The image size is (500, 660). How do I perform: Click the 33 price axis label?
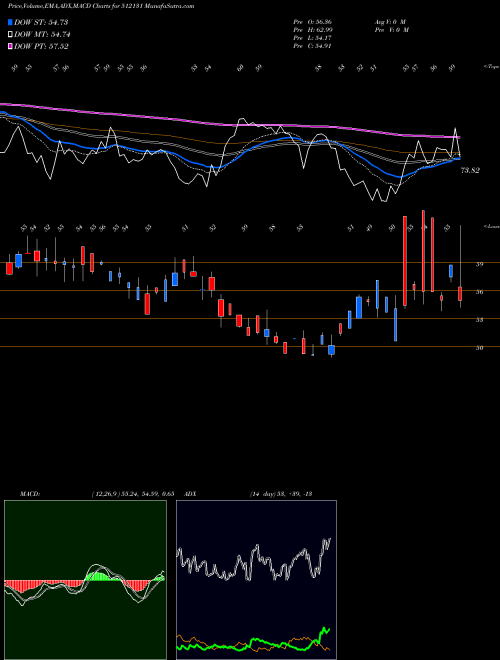(479, 320)
